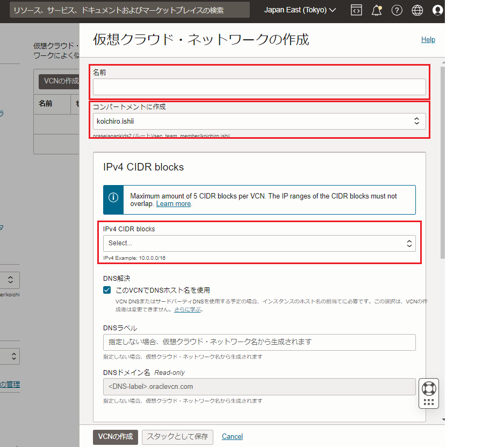Click the help question mark icon
The image size is (504, 447).
tap(397, 10)
